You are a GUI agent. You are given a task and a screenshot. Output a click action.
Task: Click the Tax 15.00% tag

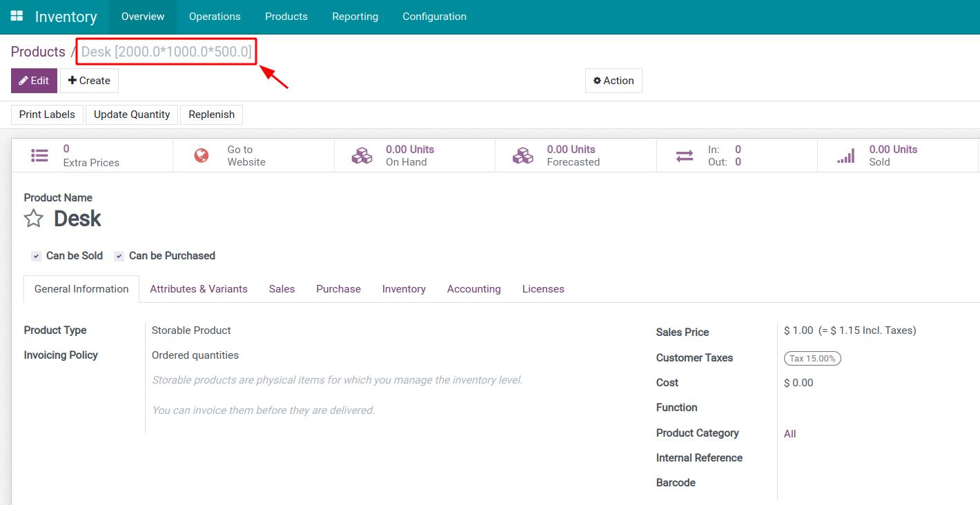[x=812, y=358]
